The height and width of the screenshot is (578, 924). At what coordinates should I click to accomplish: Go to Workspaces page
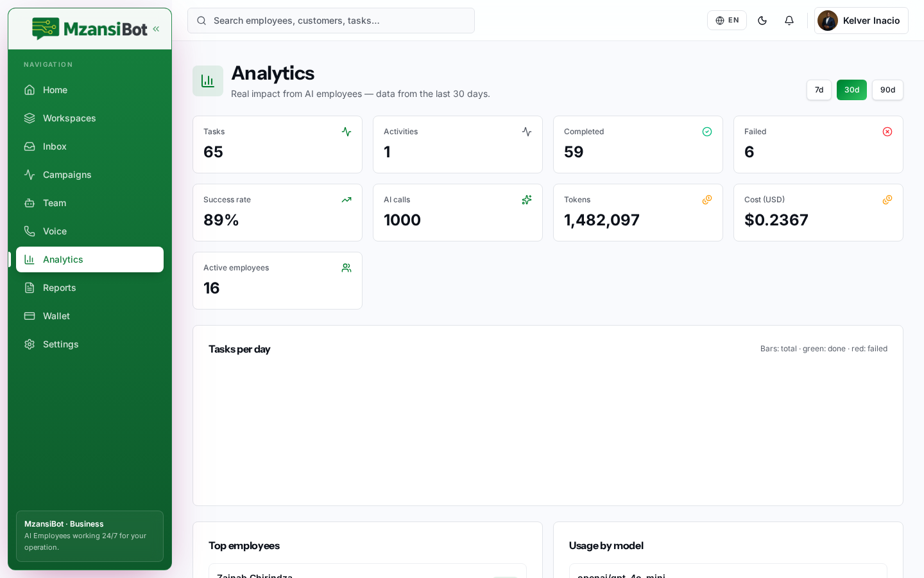pyautogui.click(x=90, y=118)
